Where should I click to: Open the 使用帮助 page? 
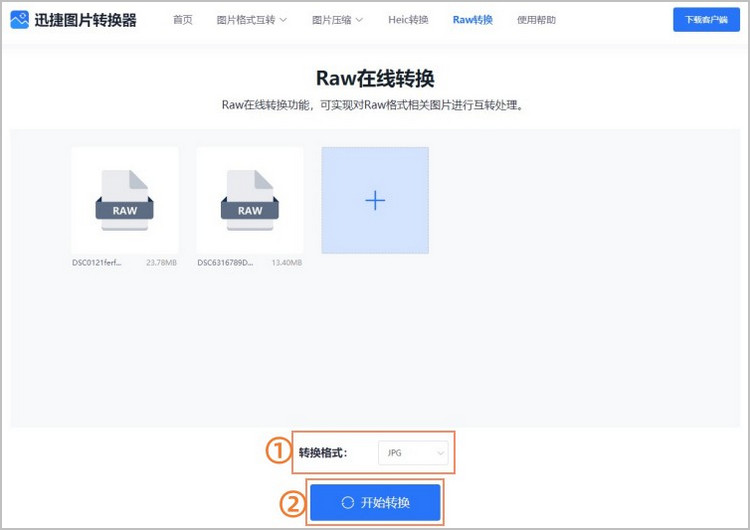[536, 20]
